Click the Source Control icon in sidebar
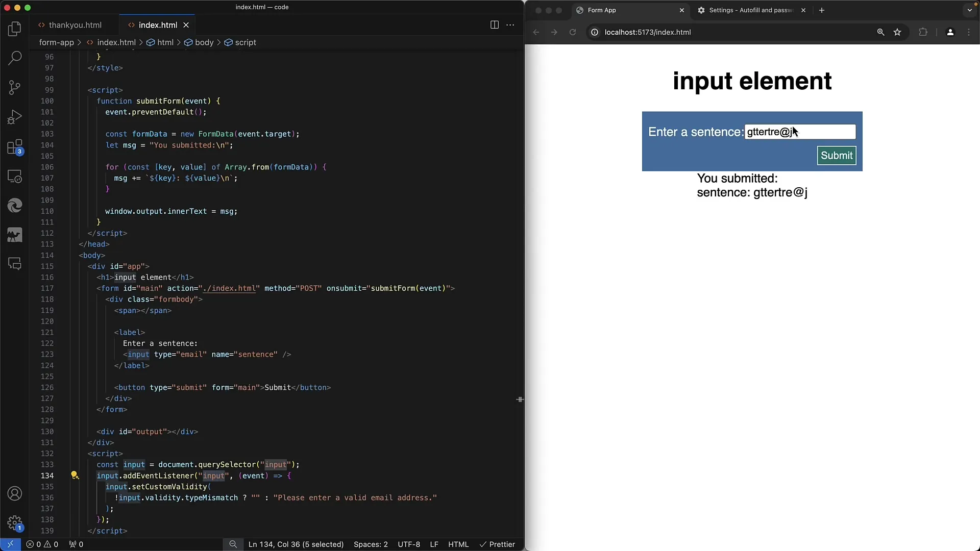 point(15,87)
